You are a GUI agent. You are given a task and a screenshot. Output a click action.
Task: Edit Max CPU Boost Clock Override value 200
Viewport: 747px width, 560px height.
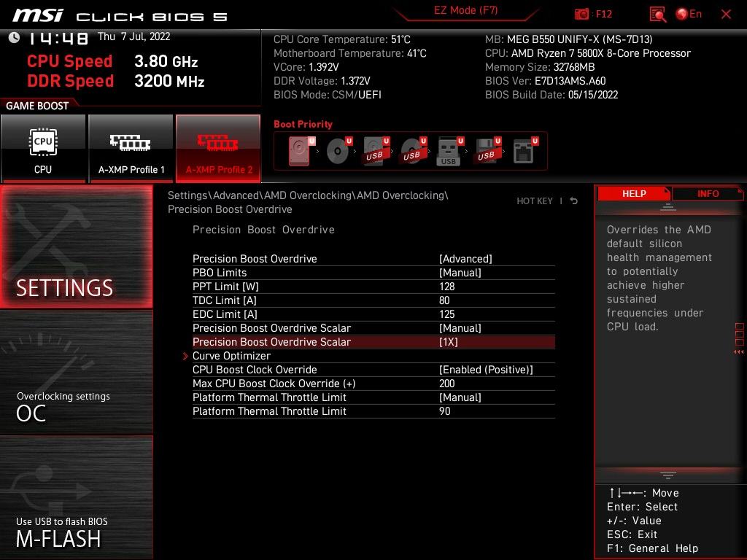coord(373,384)
